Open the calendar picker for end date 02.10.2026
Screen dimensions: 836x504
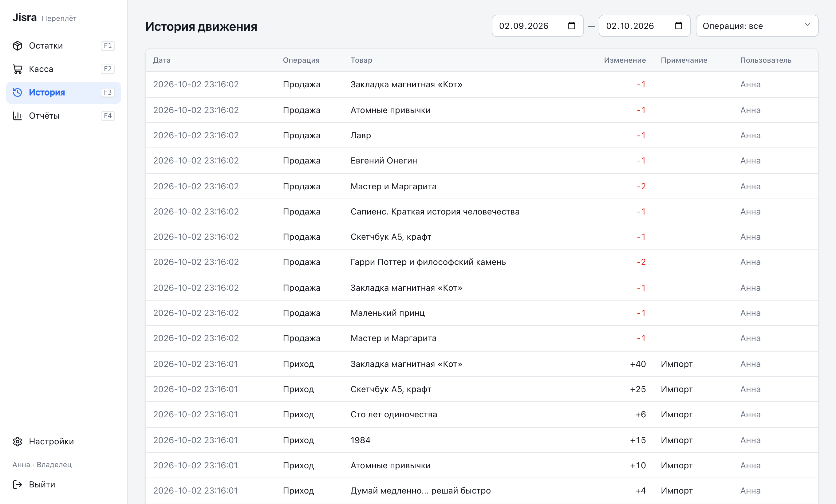(678, 26)
